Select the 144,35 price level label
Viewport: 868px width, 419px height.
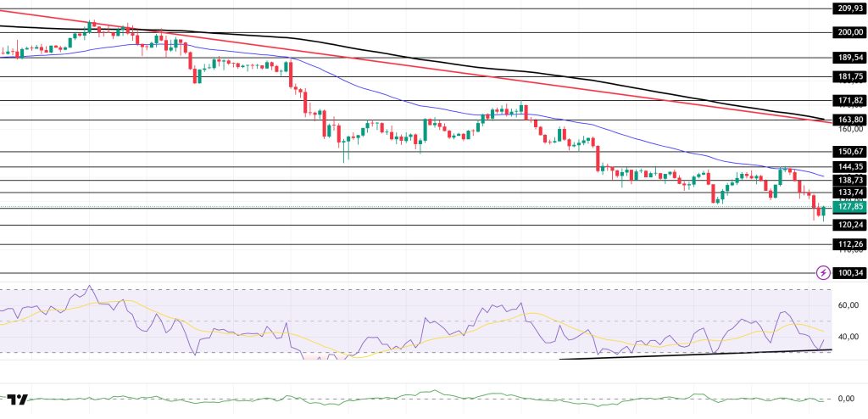click(849, 167)
